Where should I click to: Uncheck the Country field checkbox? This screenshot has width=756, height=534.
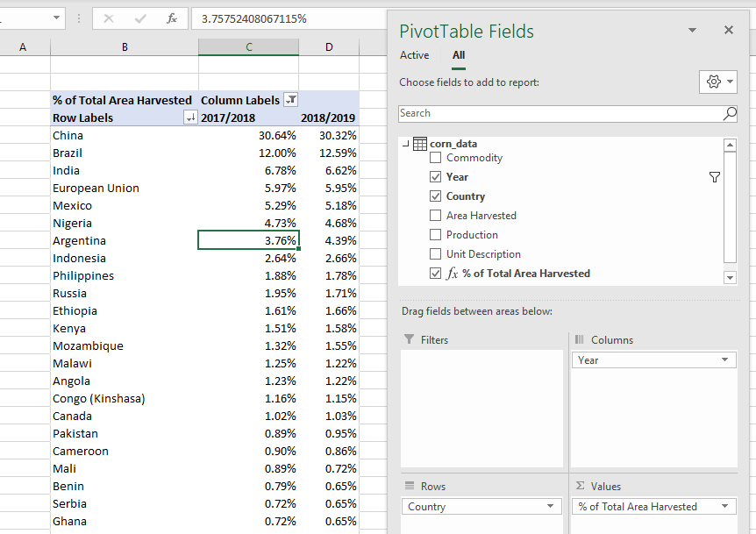click(x=436, y=196)
